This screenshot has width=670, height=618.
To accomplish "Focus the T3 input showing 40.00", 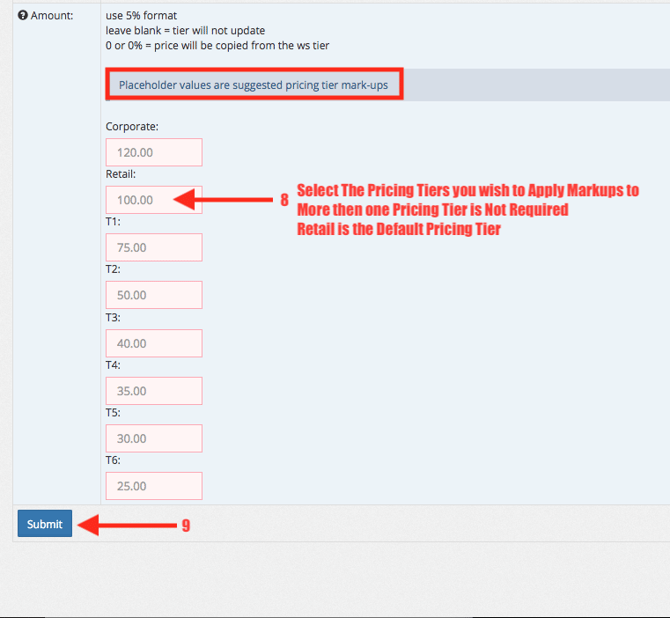I will pyautogui.click(x=154, y=343).
